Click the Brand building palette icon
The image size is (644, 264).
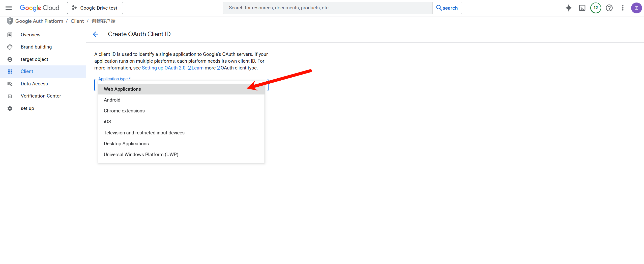point(10,47)
